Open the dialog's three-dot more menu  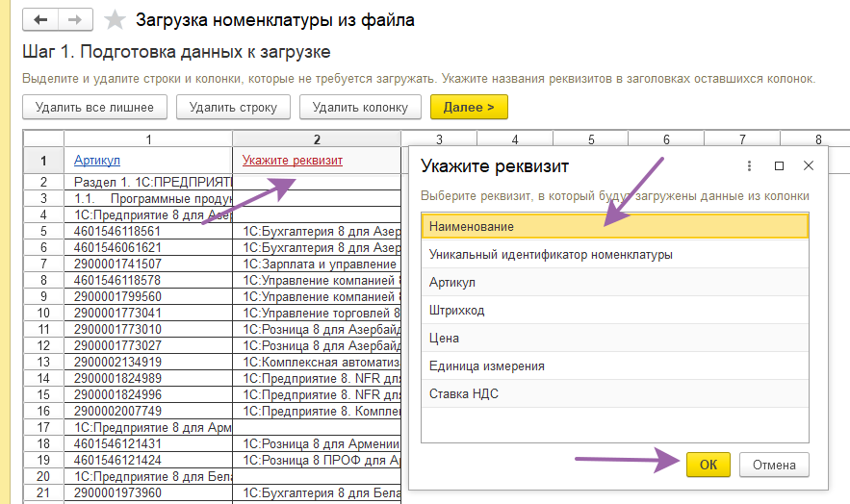pos(749,166)
